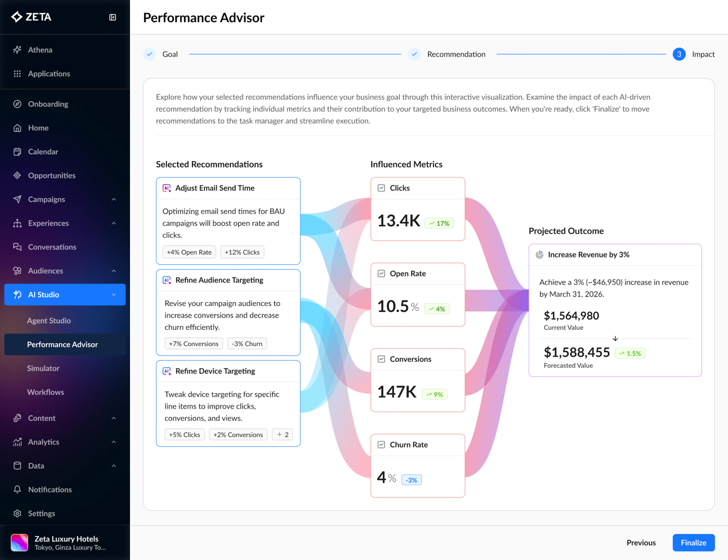Select the Impact step number 3
This screenshot has width=728, height=560.
point(679,54)
